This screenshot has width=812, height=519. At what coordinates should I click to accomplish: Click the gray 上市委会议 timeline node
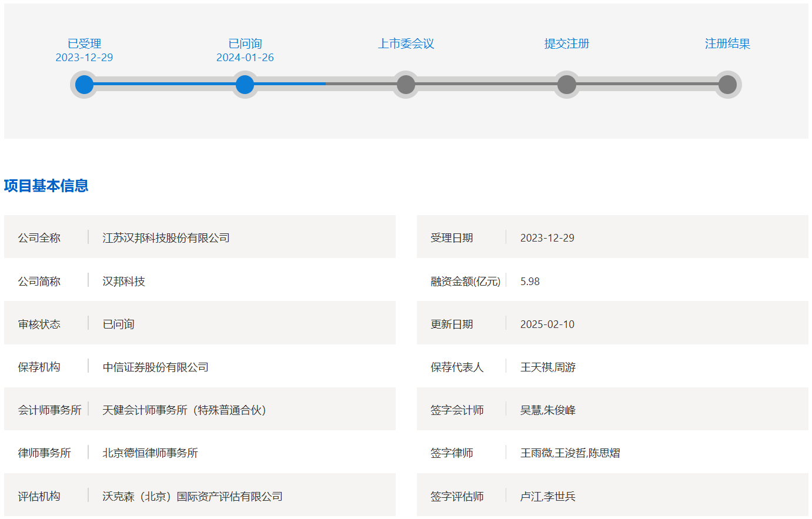coord(406,85)
